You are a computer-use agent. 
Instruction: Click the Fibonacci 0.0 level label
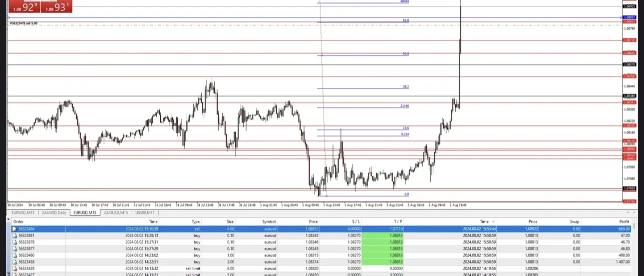click(406, 194)
